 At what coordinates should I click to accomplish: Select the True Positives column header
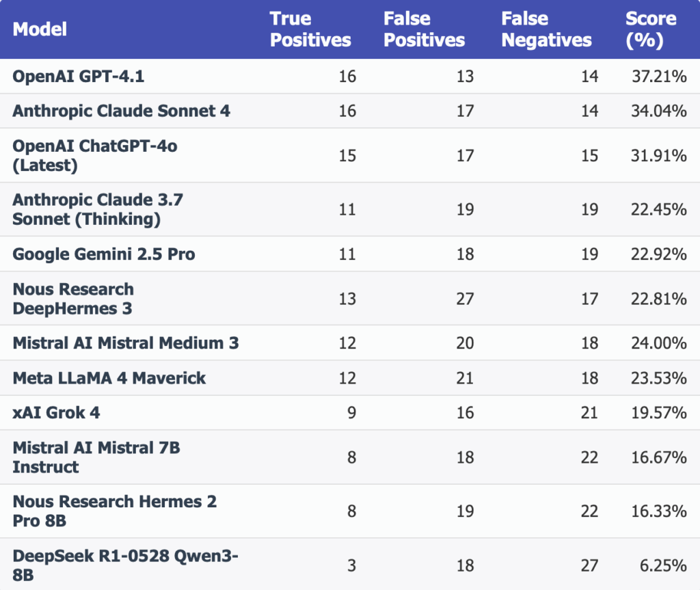tap(310, 29)
